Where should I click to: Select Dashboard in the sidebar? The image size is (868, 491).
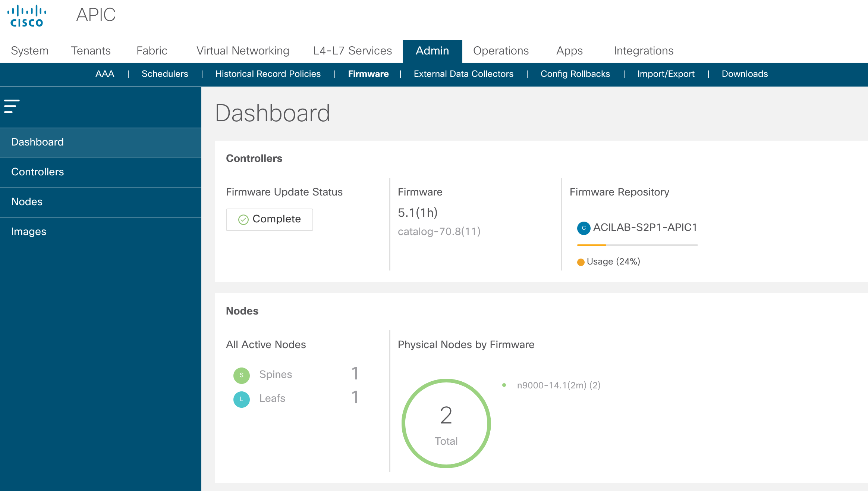(101, 142)
